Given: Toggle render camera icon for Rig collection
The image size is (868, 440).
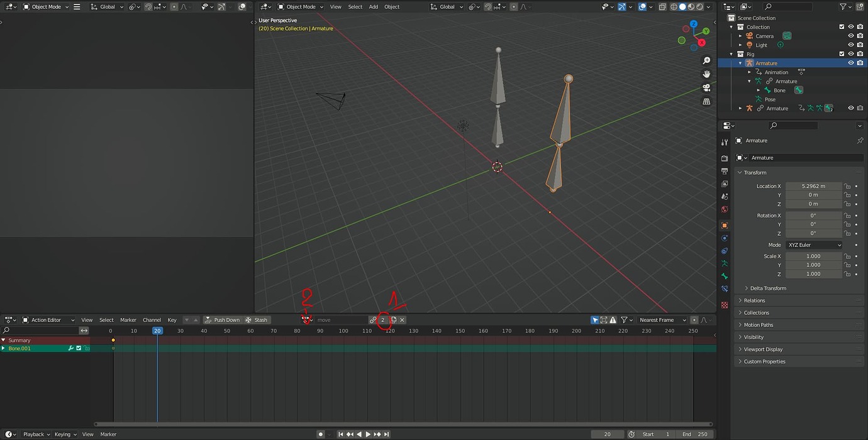Looking at the screenshot, I should pos(859,54).
